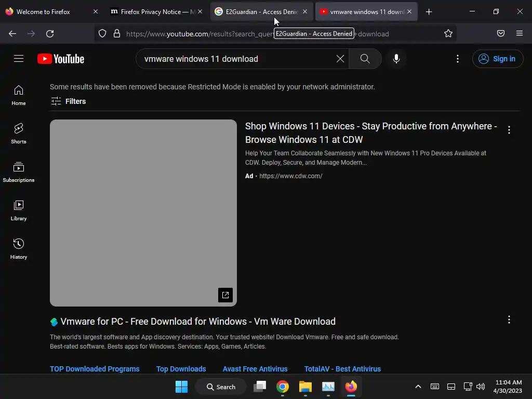Open the YouTube hamburger guide menu

pyautogui.click(x=19, y=59)
